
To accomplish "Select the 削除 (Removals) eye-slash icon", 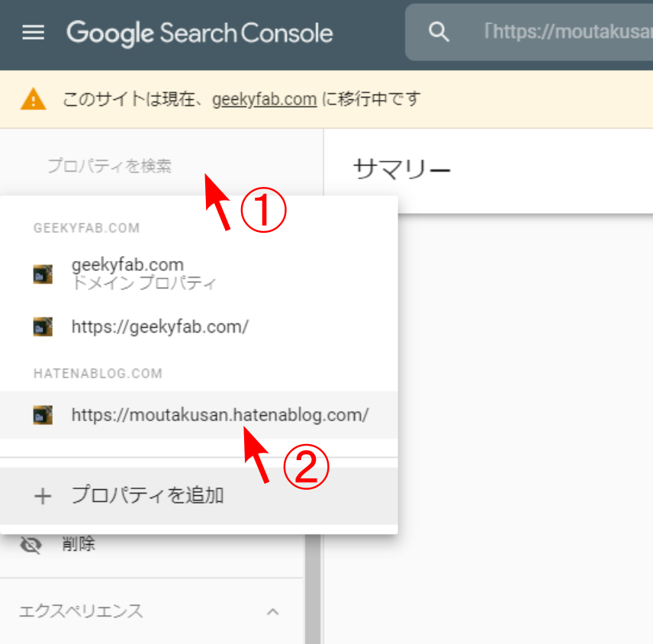I will point(32,543).
